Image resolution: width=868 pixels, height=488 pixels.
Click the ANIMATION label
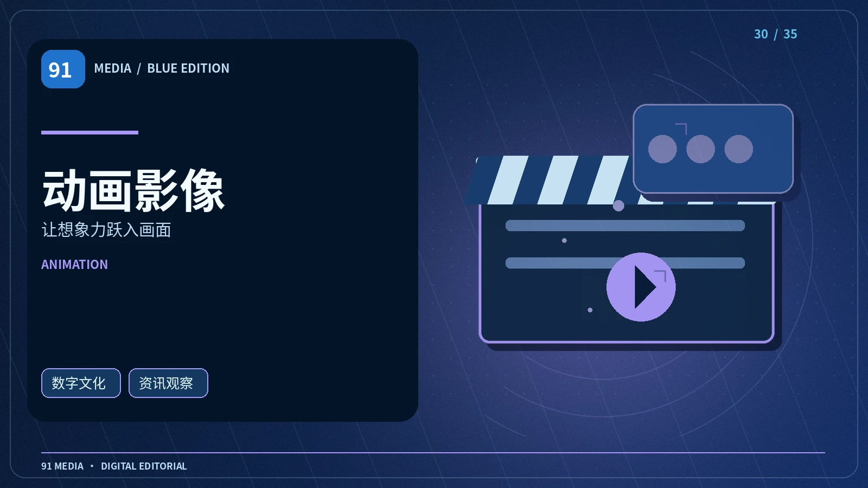[x=74, y=265]
